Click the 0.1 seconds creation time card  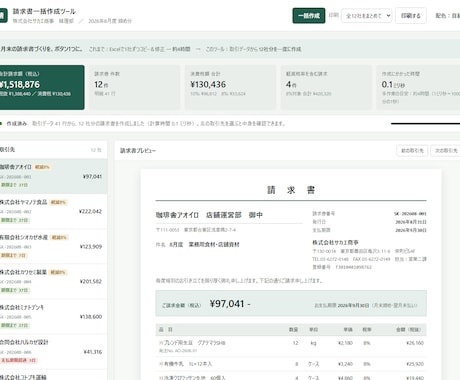click(x=418, y=87)
